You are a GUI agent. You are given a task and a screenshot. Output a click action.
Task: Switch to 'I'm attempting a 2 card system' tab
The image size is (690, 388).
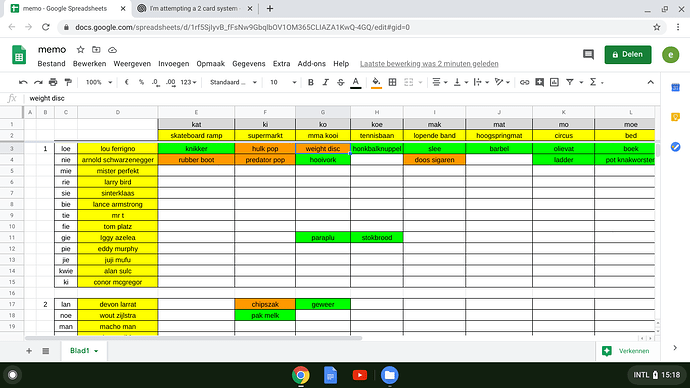coord(194,8)
